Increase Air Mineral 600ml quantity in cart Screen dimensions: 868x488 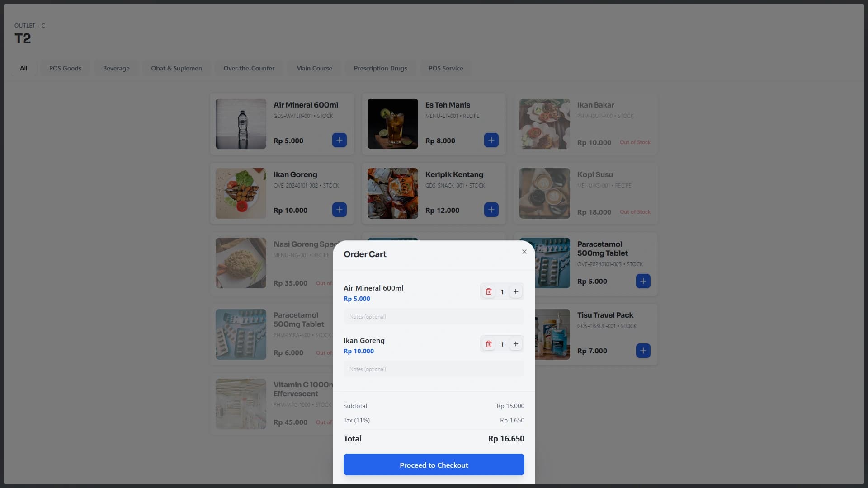click(516, 291)
